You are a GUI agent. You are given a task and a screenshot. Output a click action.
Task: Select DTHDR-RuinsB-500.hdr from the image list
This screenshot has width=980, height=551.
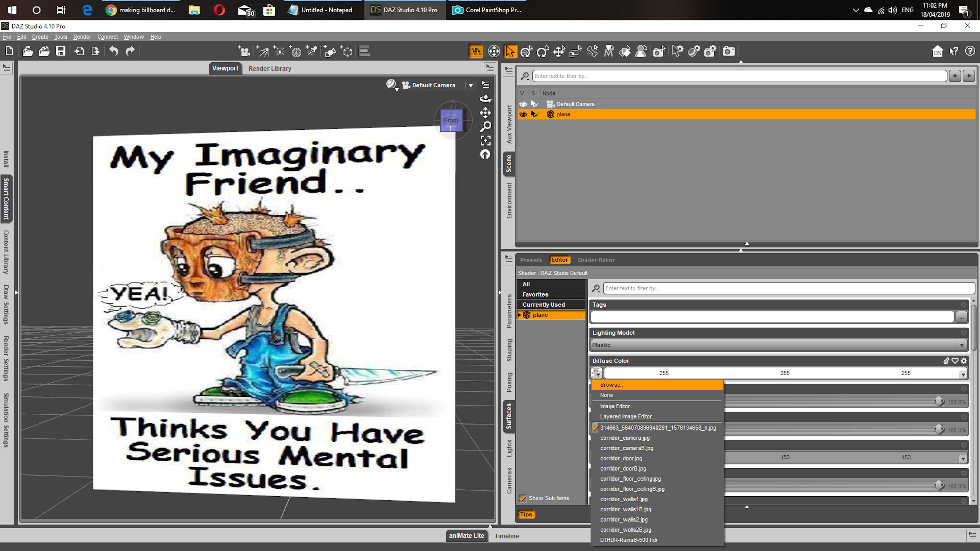[x=657, y=540]
